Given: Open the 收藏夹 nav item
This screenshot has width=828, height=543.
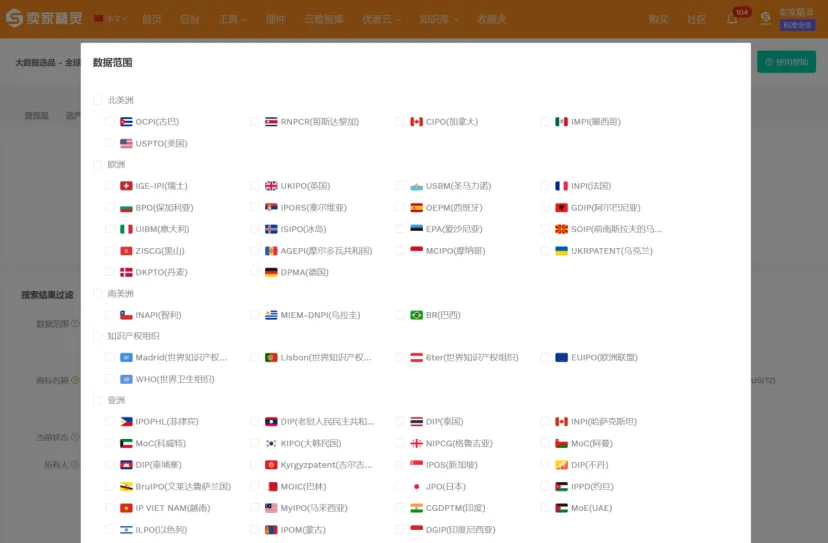Looking at the screenshot, I should pos(492,19).
